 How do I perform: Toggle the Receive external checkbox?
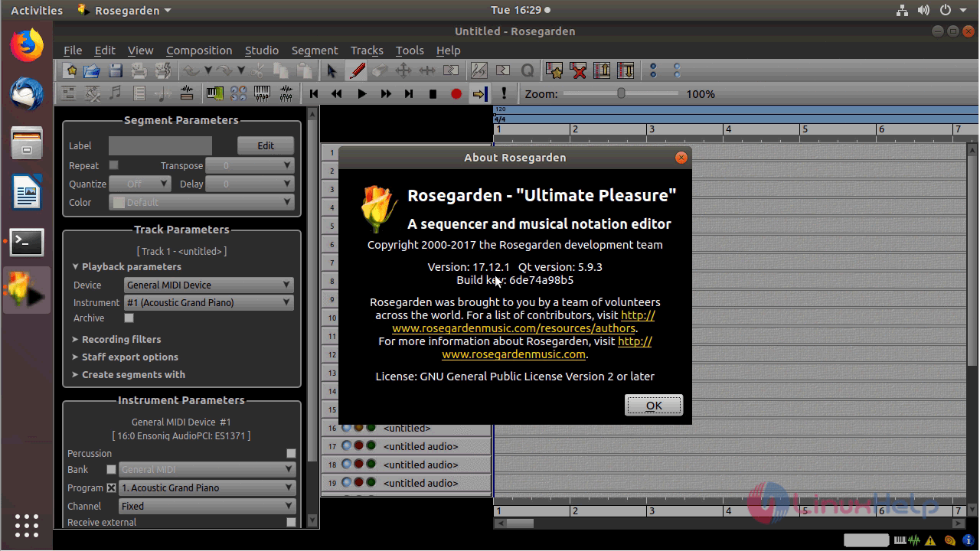(291, 522)
